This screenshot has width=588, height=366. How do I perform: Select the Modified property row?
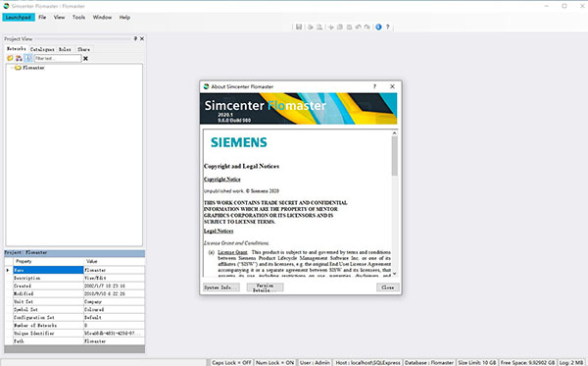(x=75, y=294)
